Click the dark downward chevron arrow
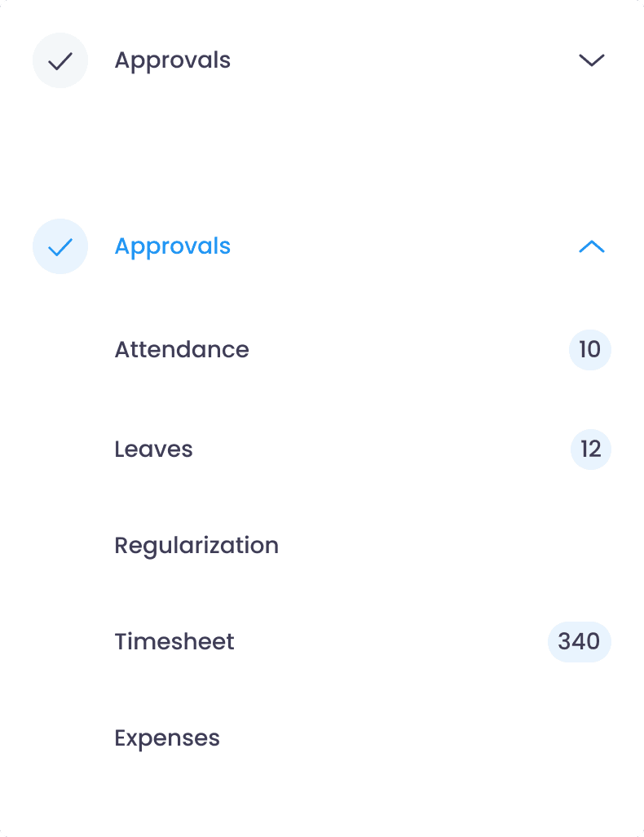This screenshot has height=837, width=644. pos(592,60)
